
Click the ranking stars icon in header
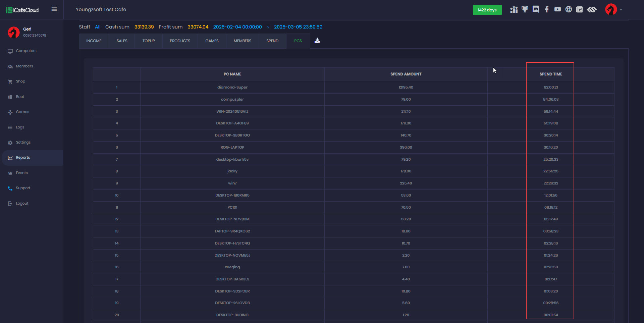514,10
